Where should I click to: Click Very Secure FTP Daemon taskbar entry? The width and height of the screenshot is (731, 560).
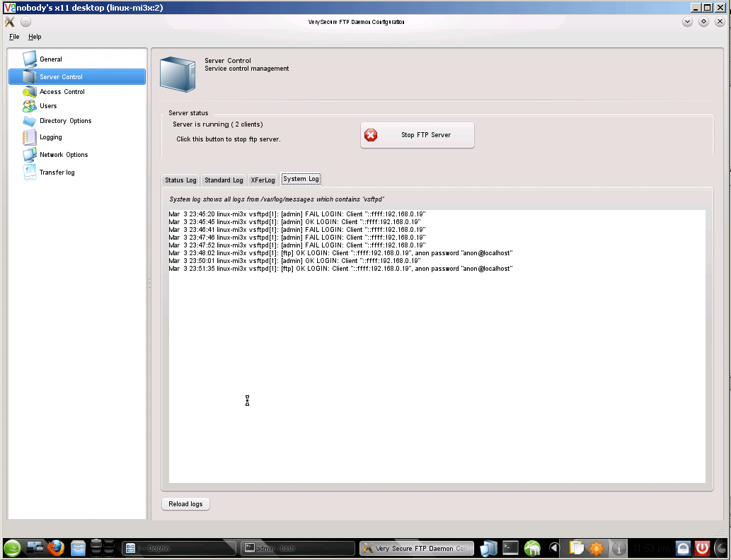(417, 549)
